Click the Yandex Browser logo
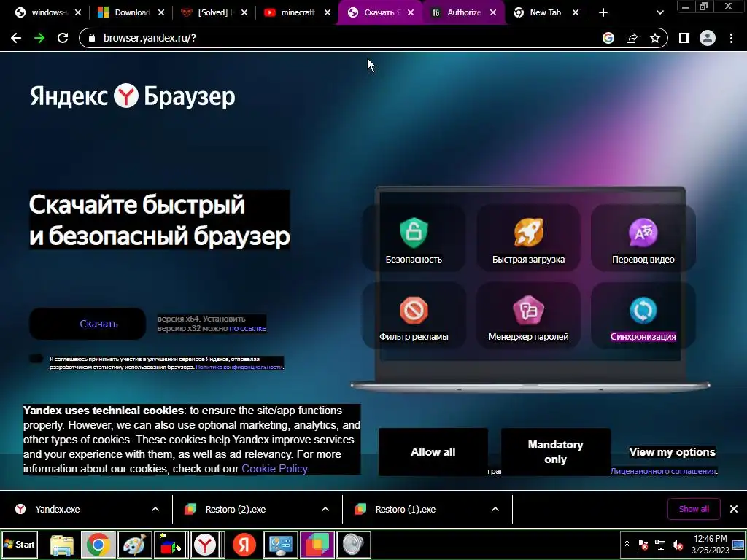 [x=133, y=96]
